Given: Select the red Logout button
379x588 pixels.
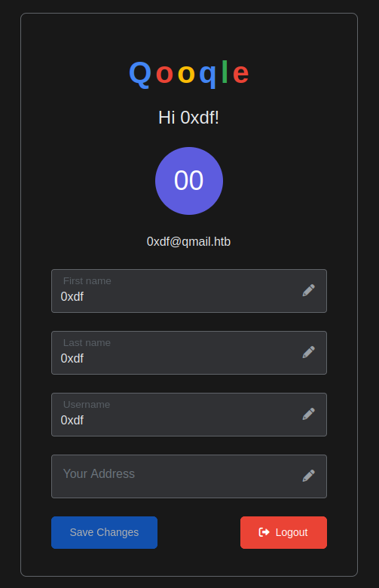Looking at the screenshot, I should (283, 532).
